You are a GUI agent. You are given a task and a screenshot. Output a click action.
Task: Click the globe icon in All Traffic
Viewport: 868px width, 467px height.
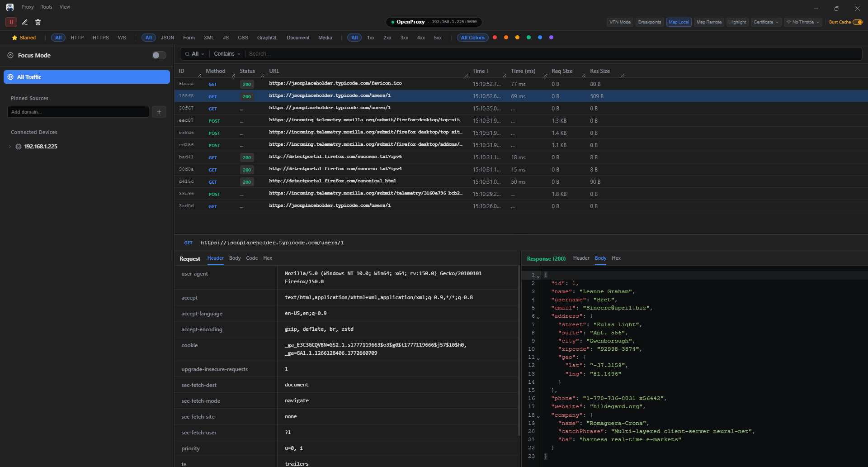[x=10, y=77]
